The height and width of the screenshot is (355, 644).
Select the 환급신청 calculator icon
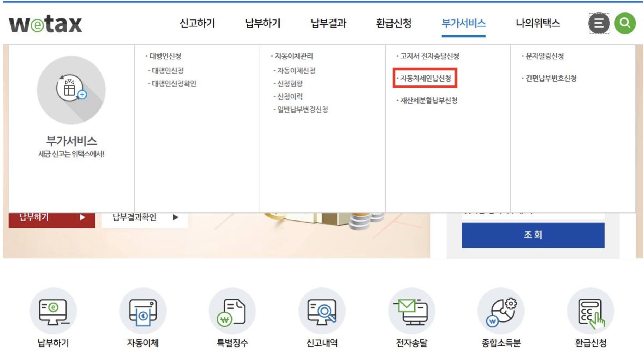pyautogui.click(x=590, y=311)
